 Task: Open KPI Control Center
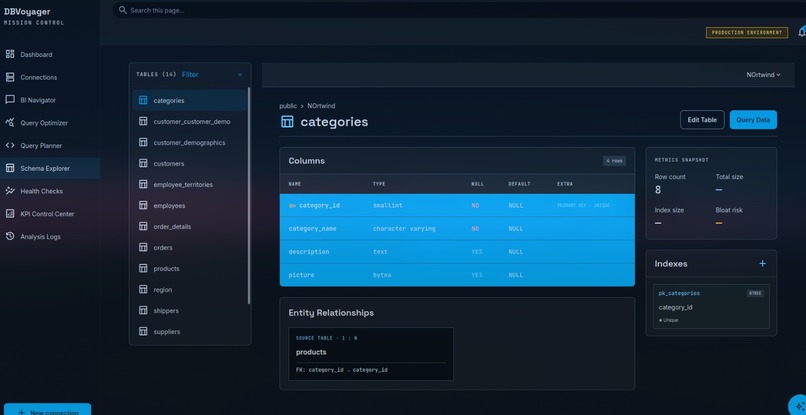(49, 214)
